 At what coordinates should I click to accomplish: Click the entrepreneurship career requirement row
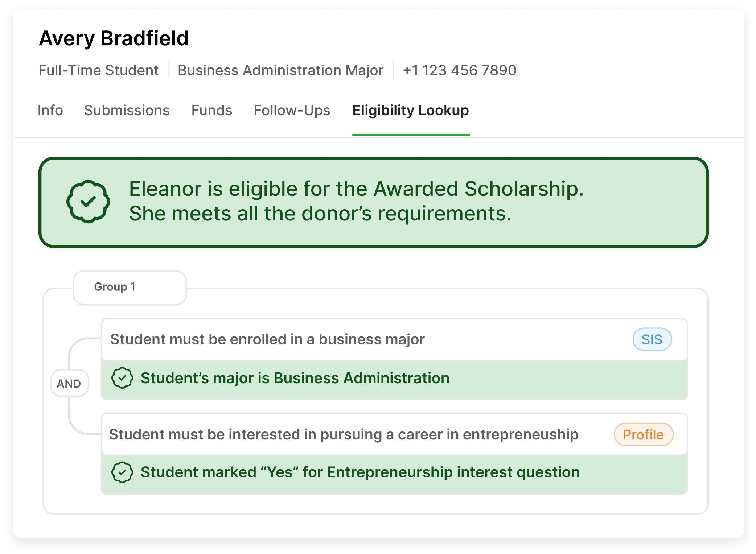394,434
